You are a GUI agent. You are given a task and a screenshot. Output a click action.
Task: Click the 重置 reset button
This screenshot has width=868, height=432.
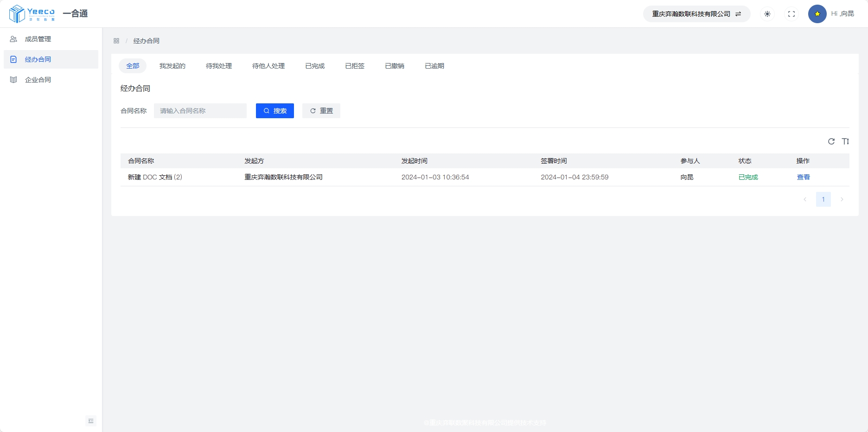pyautogui.click(x=321, y=111)
